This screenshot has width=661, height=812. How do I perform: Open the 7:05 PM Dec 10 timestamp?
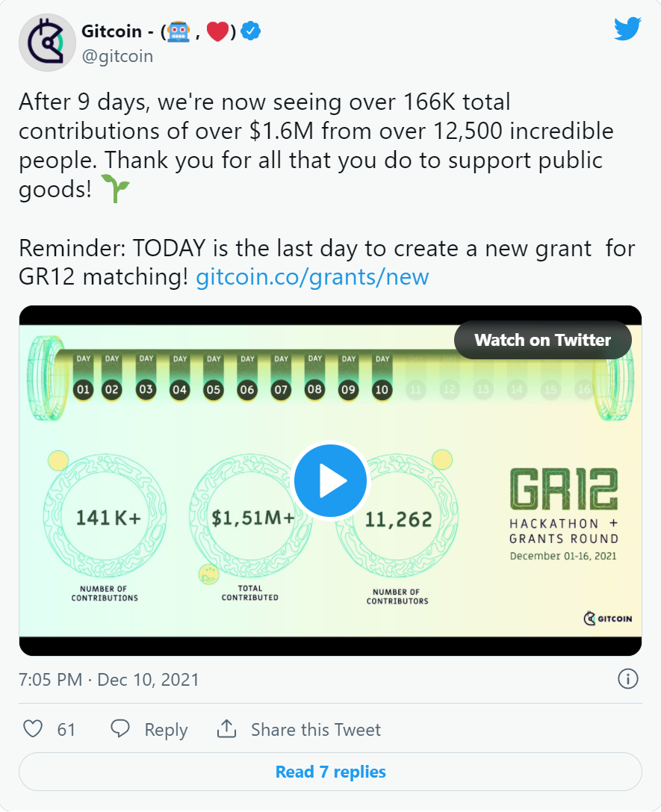point(109,680)
